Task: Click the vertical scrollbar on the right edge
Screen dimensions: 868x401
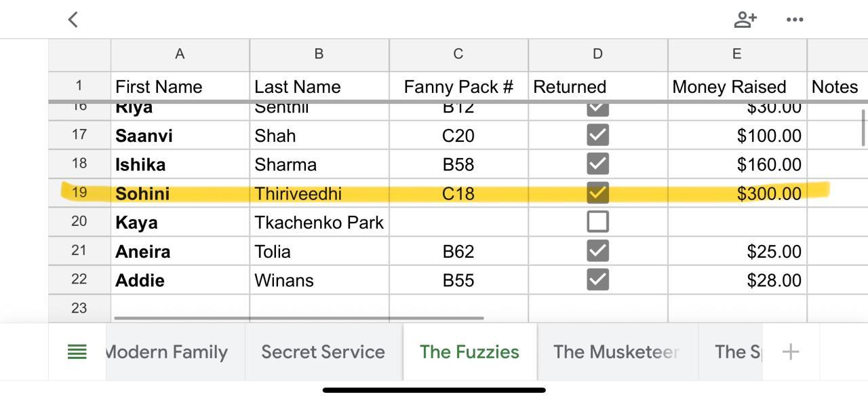Action: [x=863, y=128]
